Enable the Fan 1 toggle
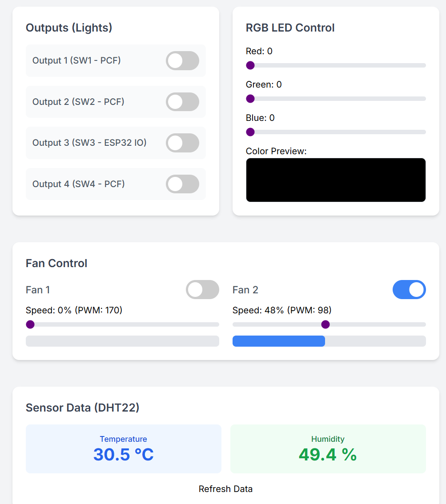Viewport: 446px width, 504px height. 202,290
